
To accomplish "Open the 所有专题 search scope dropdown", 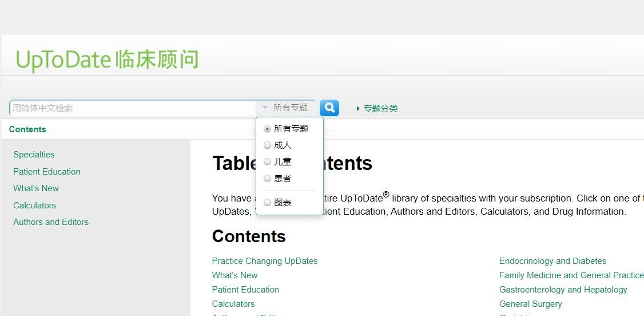I will pos(286,108).
